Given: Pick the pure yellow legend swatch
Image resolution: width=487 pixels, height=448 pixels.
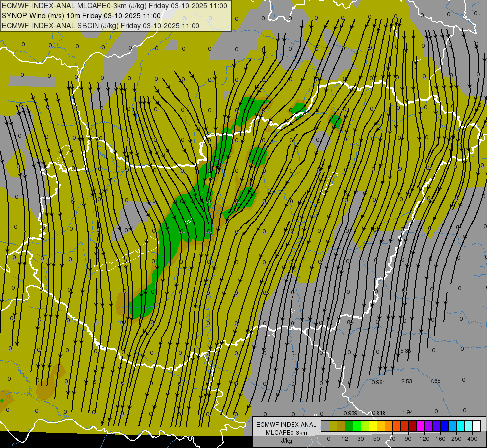Looking at the screenshot, I should [x=373, y=426].
